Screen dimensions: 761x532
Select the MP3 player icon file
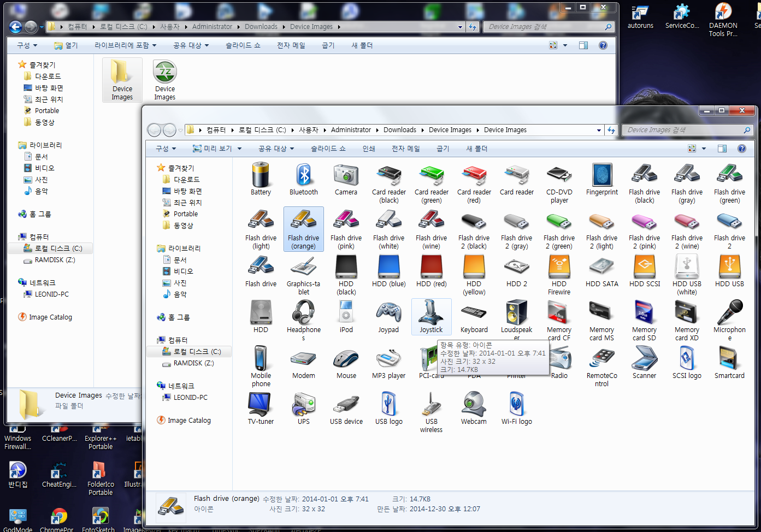(x=389, y=363)
